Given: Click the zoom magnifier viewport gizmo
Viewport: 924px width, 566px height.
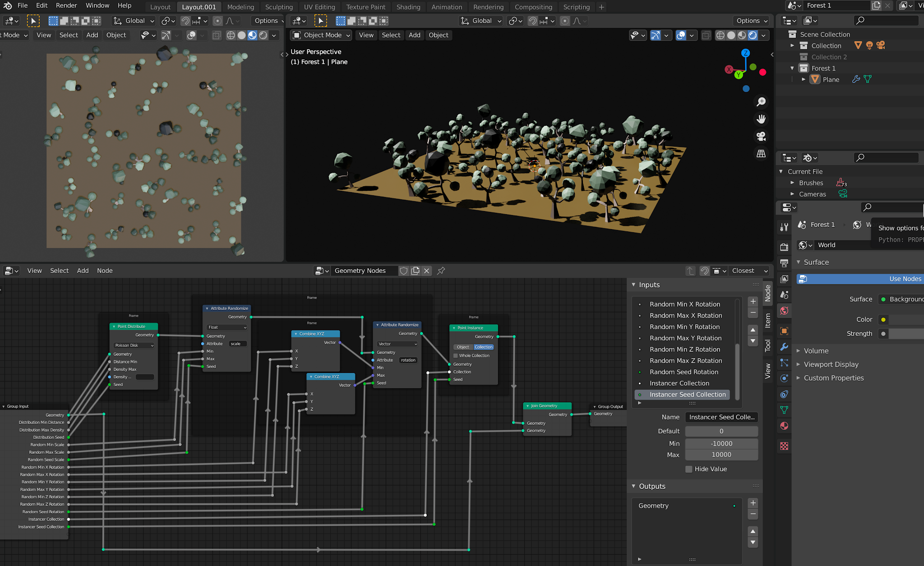Looking at the screenshot, I should (x=761, y=102).
